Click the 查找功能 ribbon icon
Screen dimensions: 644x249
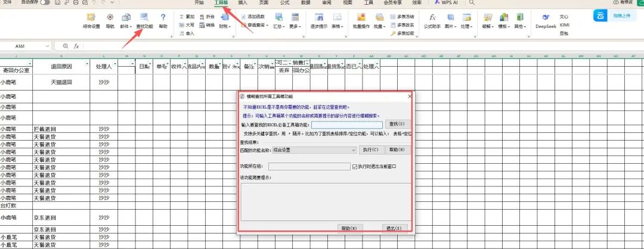(144, 20)
